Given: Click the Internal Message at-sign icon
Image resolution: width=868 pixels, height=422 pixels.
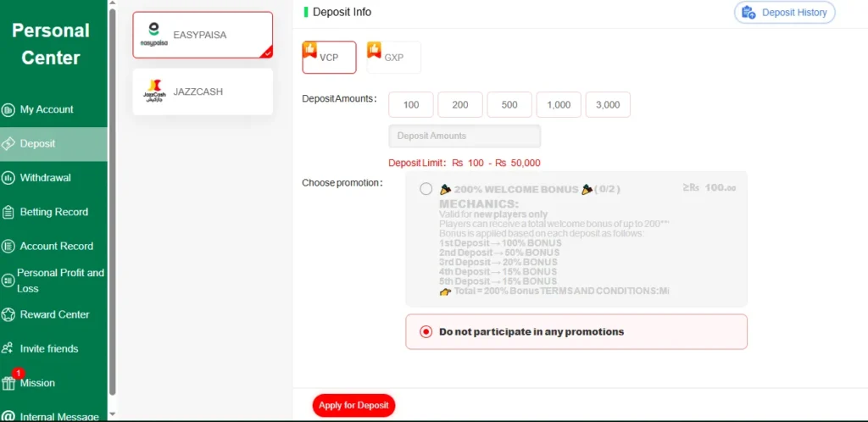Looking at the screenshot, I should (8, 416).
